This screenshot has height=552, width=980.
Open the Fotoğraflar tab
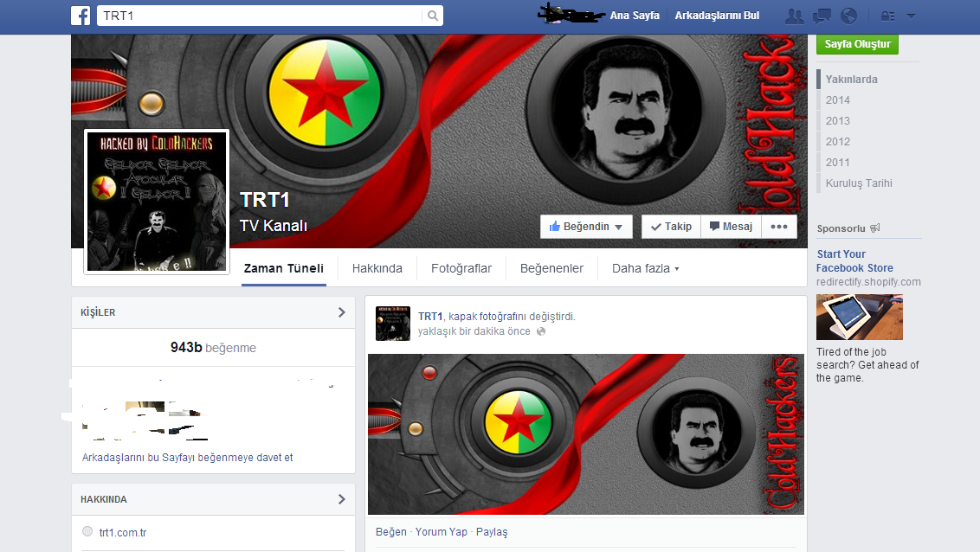(x=461, y=268)
